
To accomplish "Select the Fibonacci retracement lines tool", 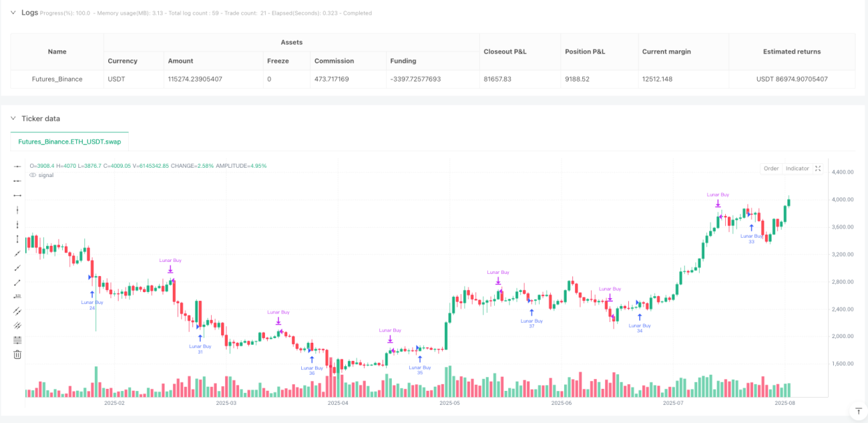I will point(17,339).
